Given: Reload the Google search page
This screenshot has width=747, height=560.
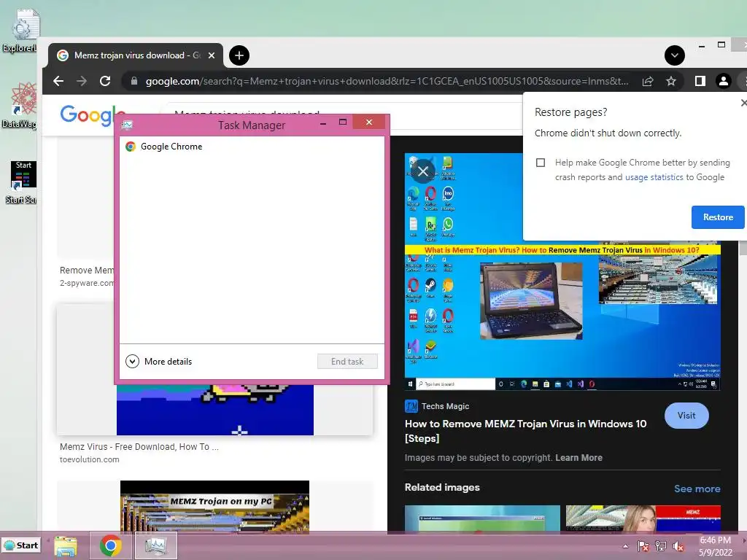Looking at the screenshot, I should (x=105, y=81).
